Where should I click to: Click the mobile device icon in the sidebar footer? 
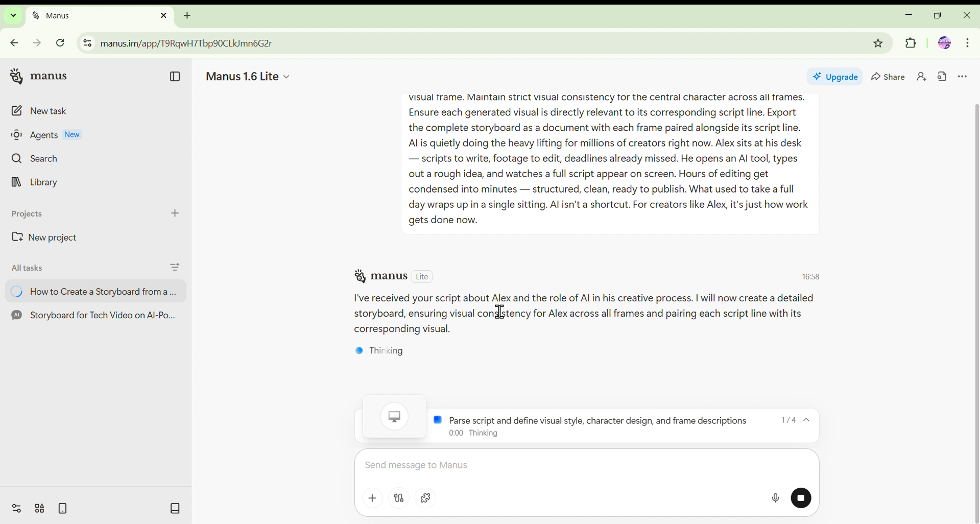[63, 509]
